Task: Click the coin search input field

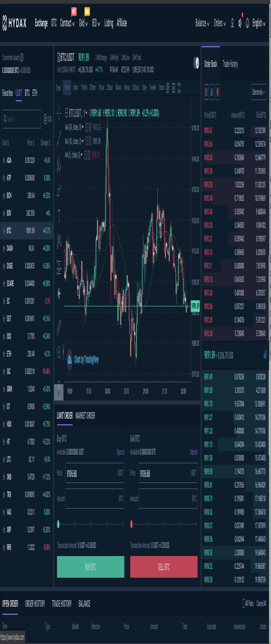Action: [22, 119]
